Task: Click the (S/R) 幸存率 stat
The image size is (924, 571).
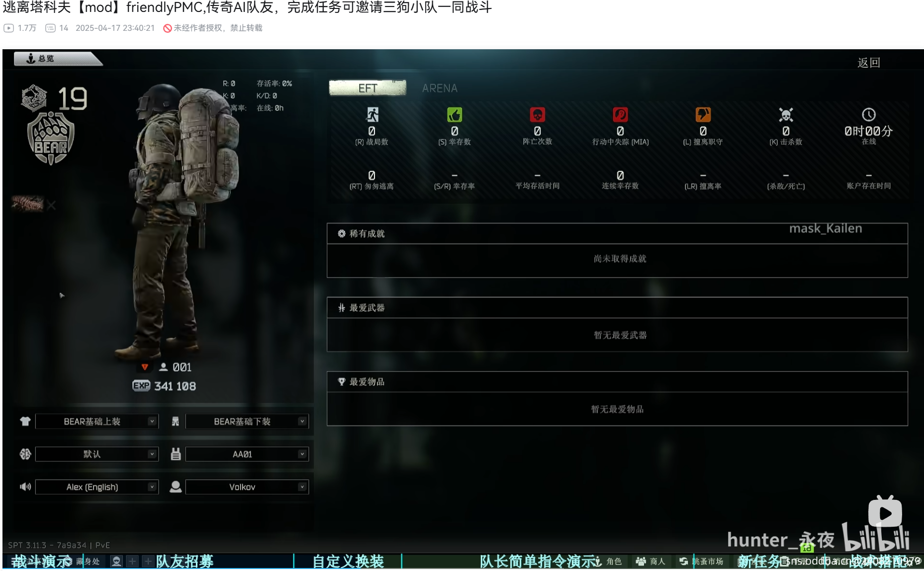Action: pos(455,181)
